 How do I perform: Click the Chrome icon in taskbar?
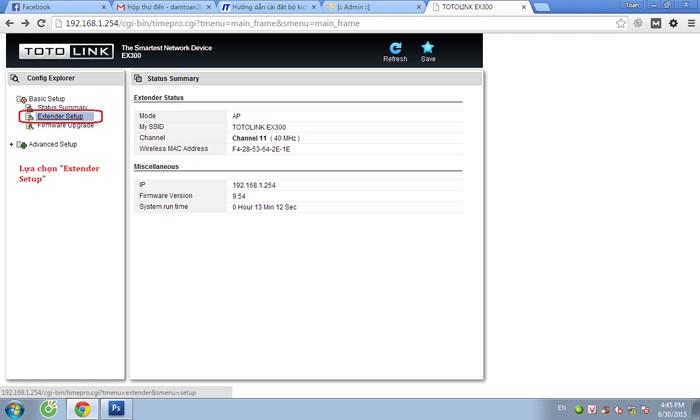coord(82,408)
